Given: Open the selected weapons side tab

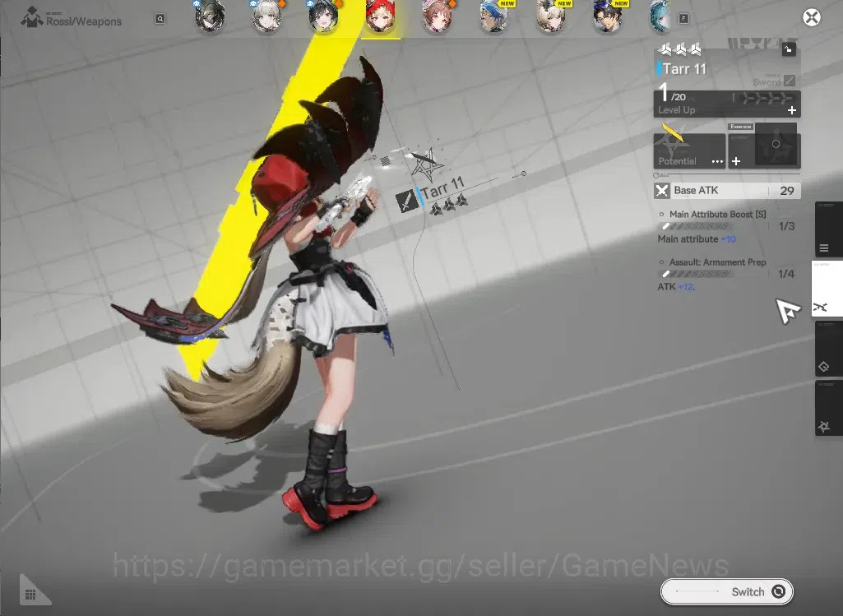Looking at the screenshot, I should coord(827,289).
